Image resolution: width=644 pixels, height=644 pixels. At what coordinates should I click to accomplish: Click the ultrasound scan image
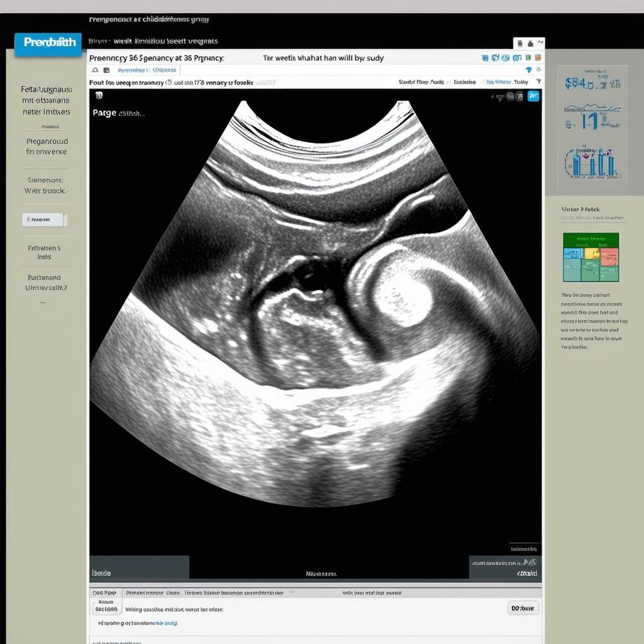pyautogui.click(x=314, y=314)
